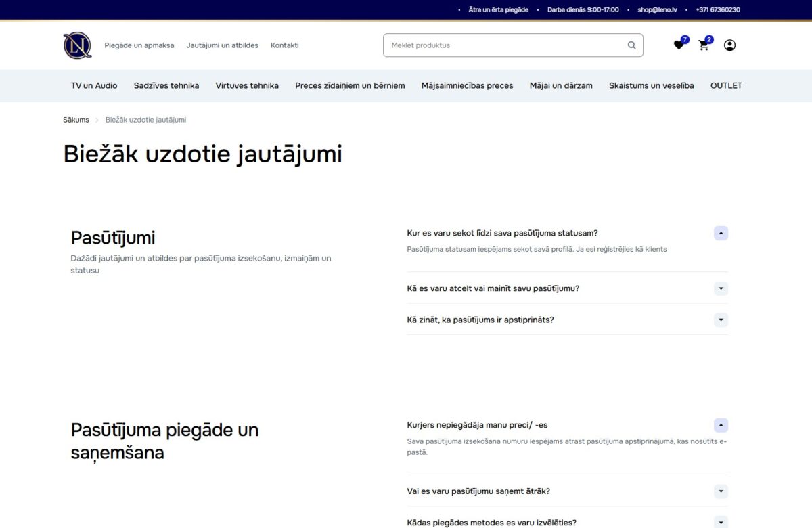Open the wishlist with the heart icon

[678, 45]
